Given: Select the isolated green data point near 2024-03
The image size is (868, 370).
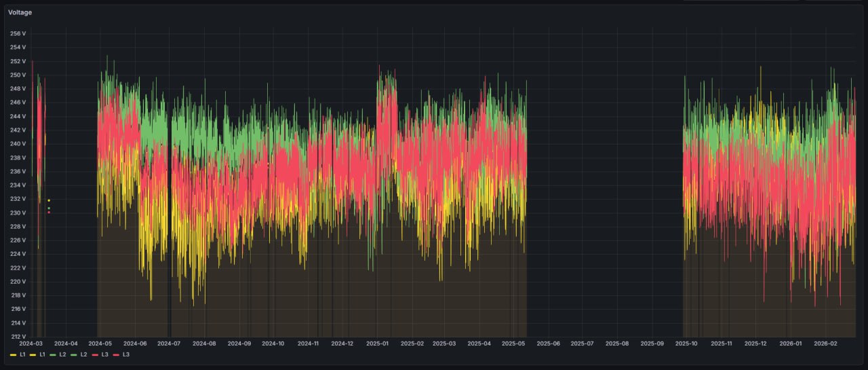Looking at the screenshot, I should coord(49,208).
